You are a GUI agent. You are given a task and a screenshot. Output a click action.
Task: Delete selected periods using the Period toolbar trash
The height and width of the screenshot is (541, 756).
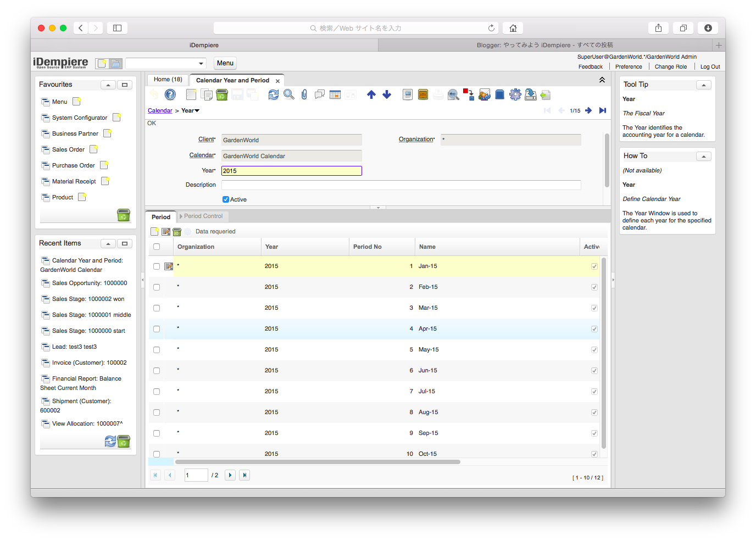[x=177, y=231]
